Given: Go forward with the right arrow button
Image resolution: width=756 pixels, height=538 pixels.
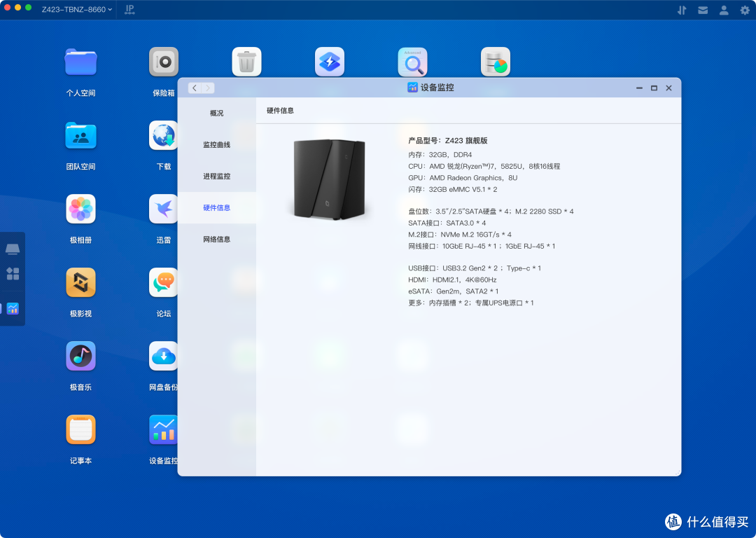Looking at the screenshot, I should pos(208,88).
